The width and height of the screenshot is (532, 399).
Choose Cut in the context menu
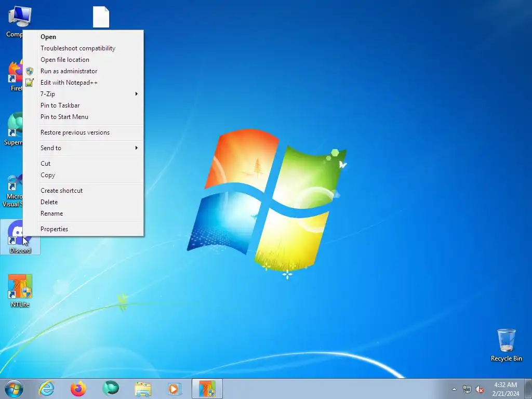[x=83, y=164]
